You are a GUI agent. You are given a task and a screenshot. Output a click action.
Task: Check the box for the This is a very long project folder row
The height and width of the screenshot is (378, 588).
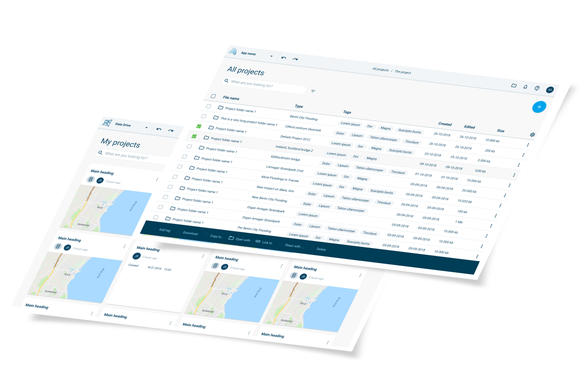tap(203, 116)
